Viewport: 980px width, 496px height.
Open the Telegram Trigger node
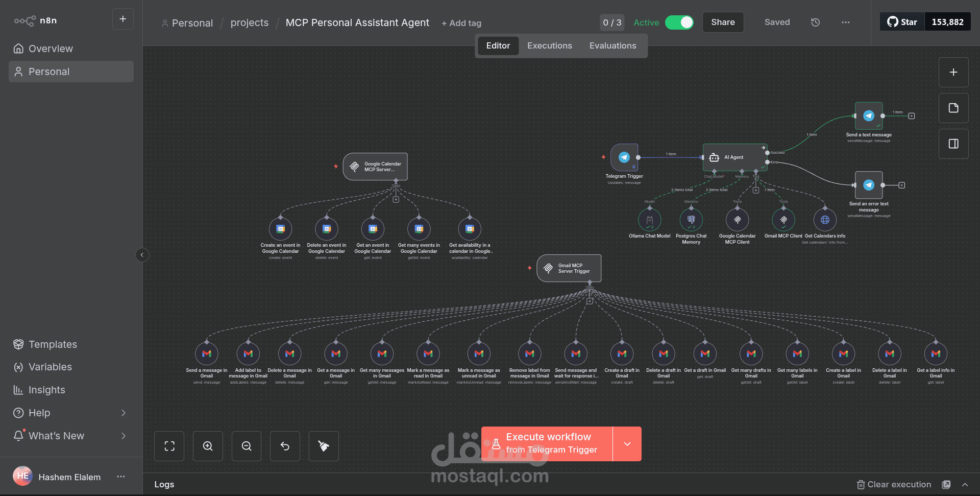click(624, 157)
